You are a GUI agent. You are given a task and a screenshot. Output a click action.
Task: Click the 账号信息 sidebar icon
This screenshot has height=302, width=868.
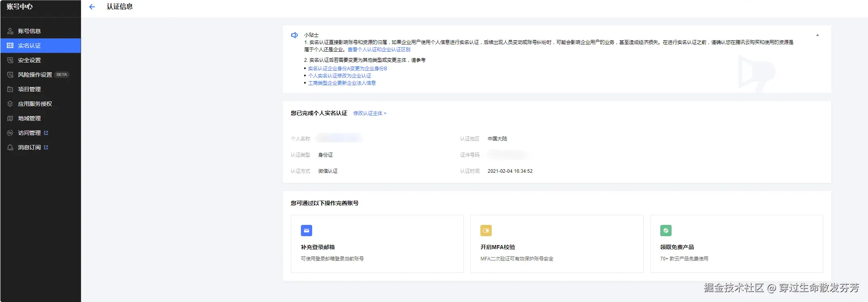10,31
